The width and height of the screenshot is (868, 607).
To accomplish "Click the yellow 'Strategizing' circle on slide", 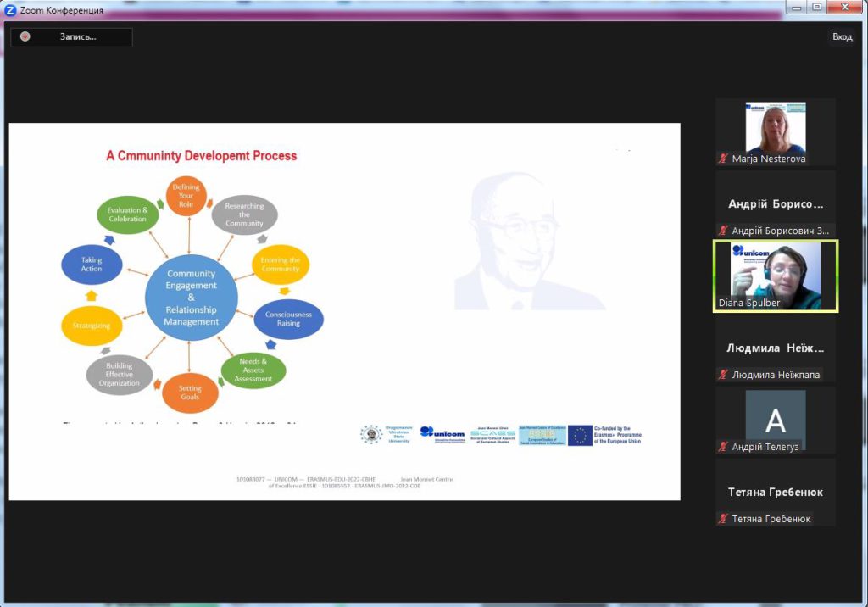I will pyautogui.click(x=92, y=325).
